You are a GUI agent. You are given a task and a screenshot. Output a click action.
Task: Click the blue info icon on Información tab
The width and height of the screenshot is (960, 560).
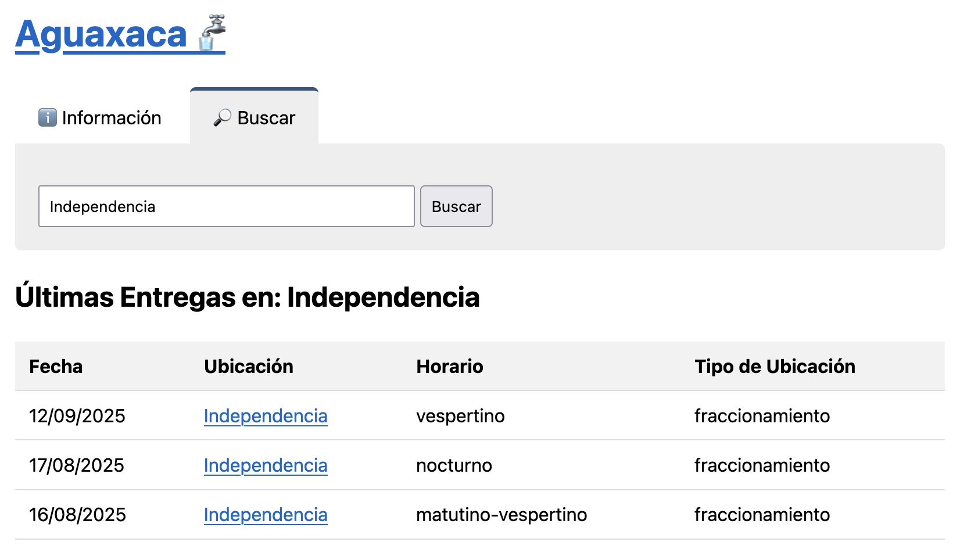tap(47, 117)
